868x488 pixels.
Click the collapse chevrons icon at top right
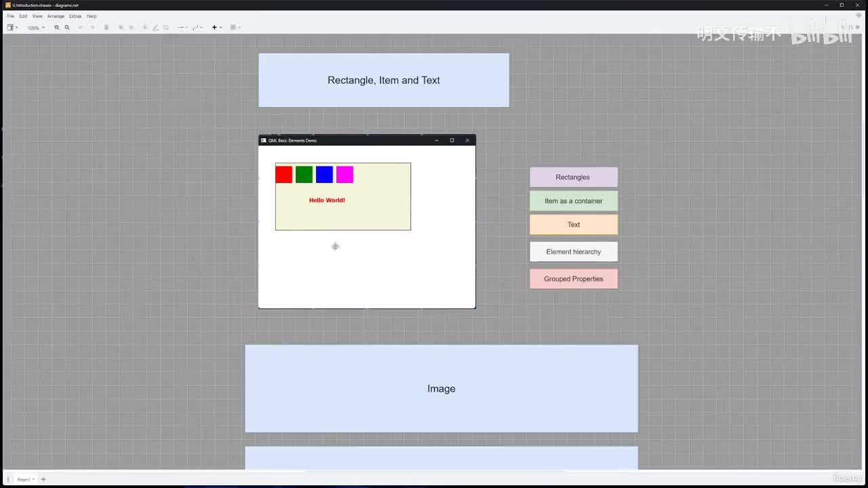tap(857, 28)
